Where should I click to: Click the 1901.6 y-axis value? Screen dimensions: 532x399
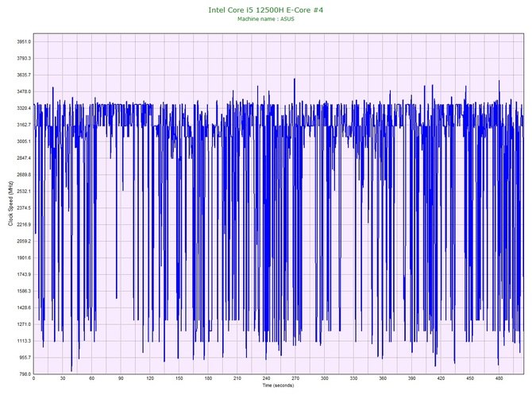point(24,258)
